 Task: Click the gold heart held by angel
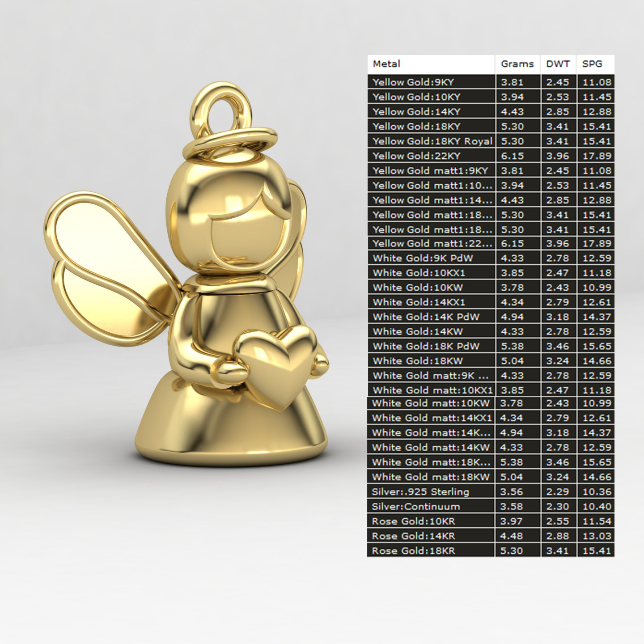tap(280, 364)
